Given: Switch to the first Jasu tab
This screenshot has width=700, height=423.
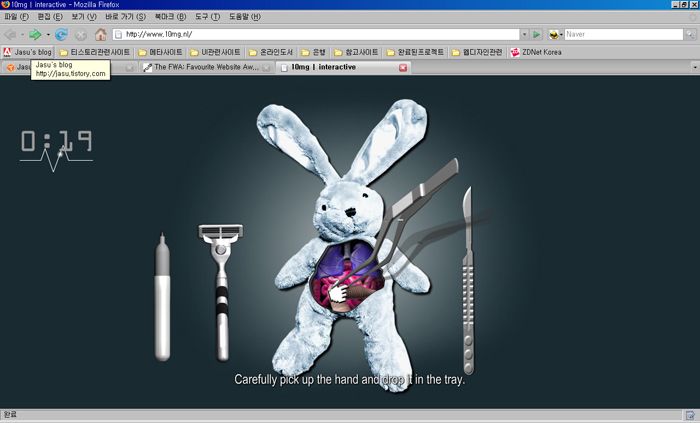Looking at the screenshot, I should pyautogui.click(x=18, y=67).
